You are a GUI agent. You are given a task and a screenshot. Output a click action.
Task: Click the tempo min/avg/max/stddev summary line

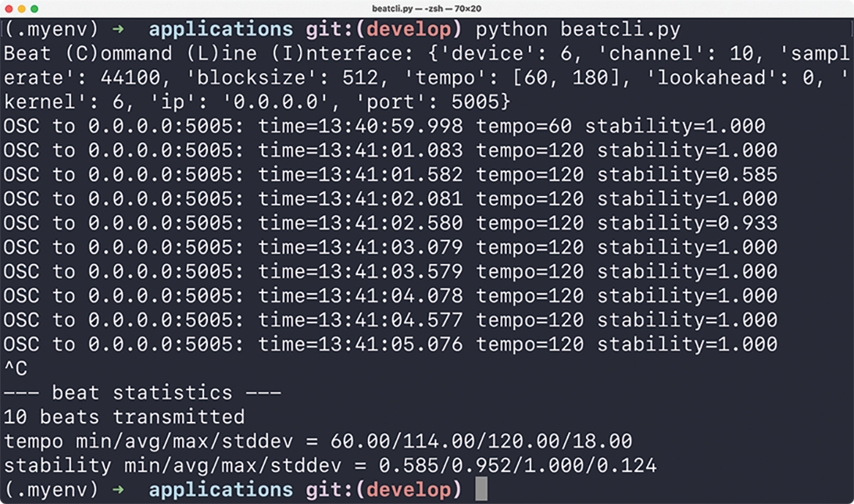tap(318, 441)
